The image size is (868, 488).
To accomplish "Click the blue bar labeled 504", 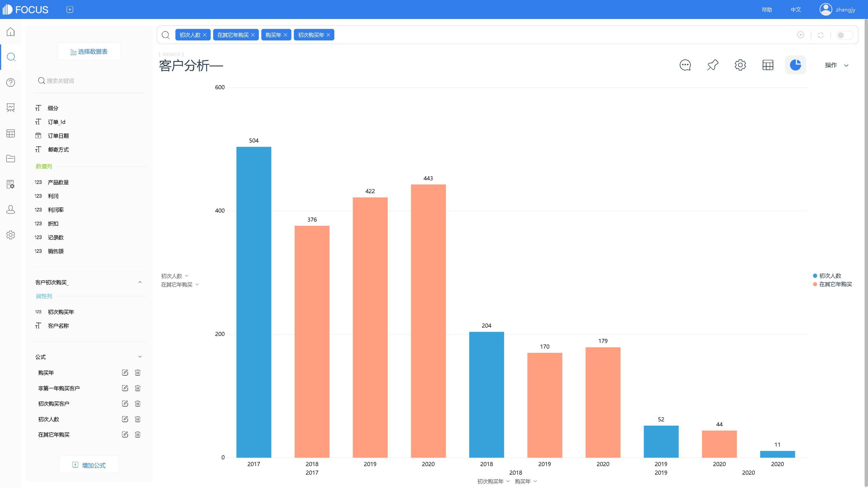I will click(254, 302).
